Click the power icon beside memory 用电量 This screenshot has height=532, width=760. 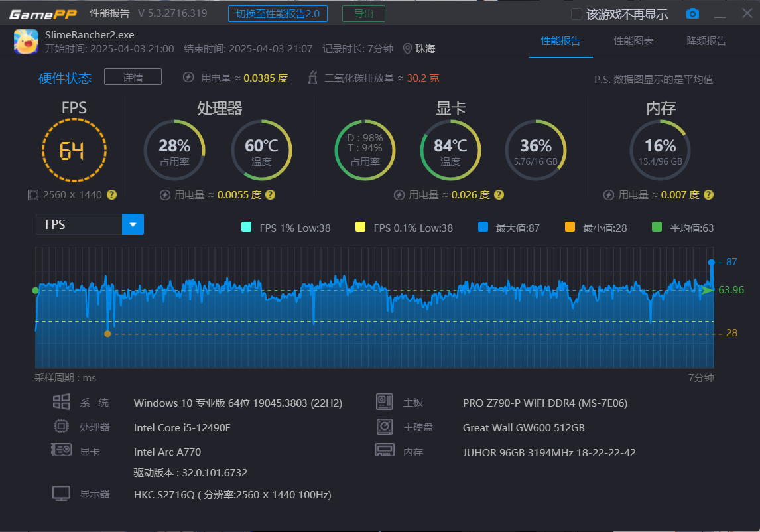609,195
